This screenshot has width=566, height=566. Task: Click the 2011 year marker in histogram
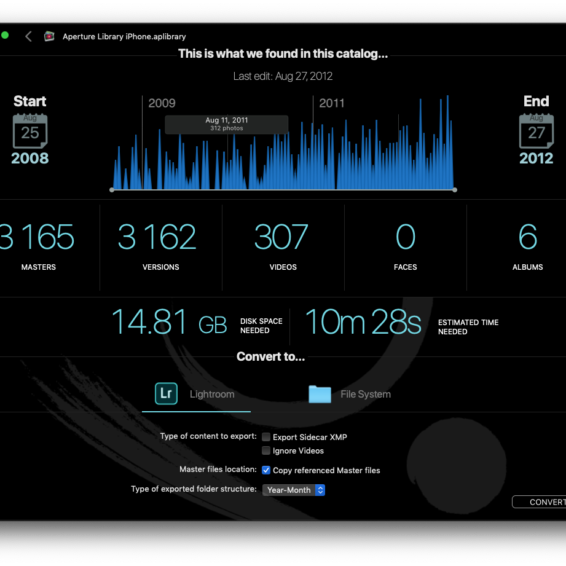[332, 103]
